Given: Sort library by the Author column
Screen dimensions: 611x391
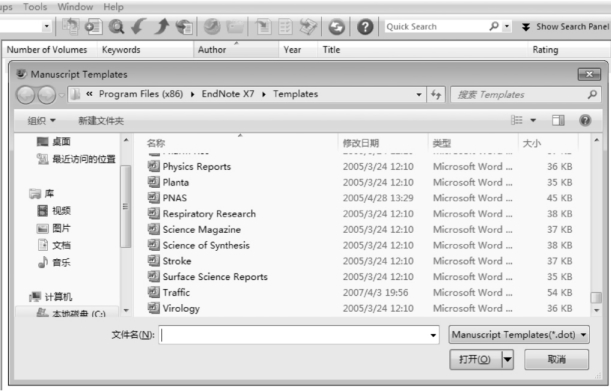Looking at the screenshot, I should click(236, 50).
